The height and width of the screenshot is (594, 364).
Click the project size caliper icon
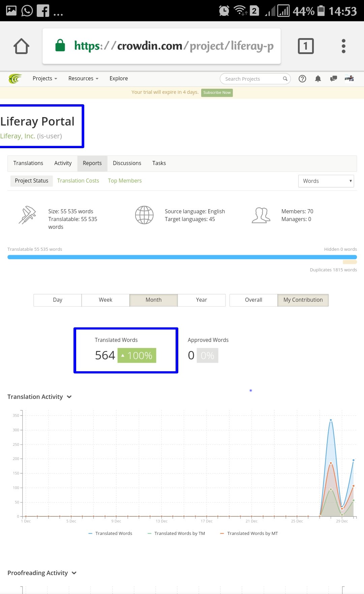[27, 215]
